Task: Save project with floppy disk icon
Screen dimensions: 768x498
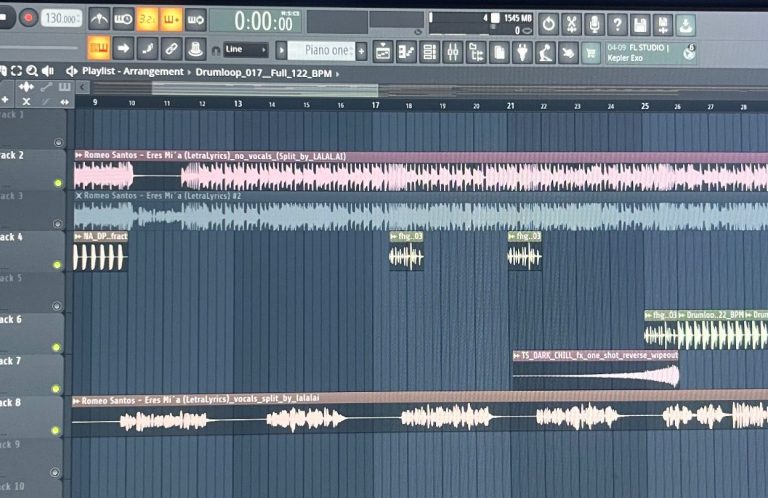Action: (x=640, y=24)
